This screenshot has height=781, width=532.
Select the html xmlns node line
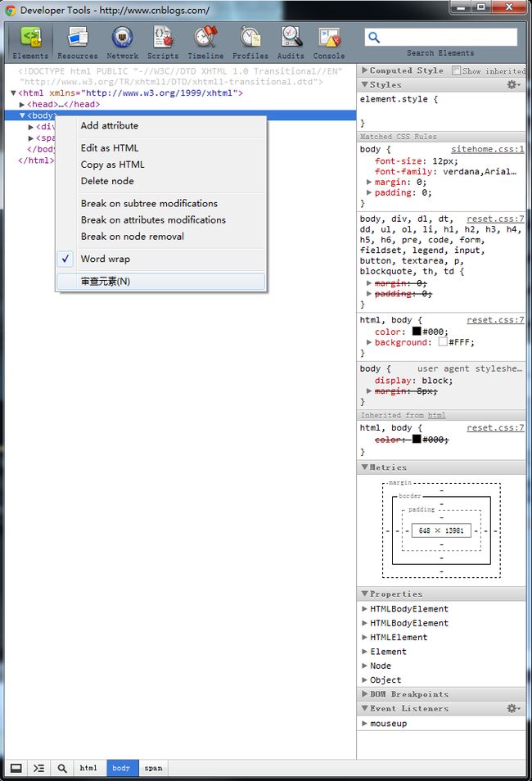point(130,93)
